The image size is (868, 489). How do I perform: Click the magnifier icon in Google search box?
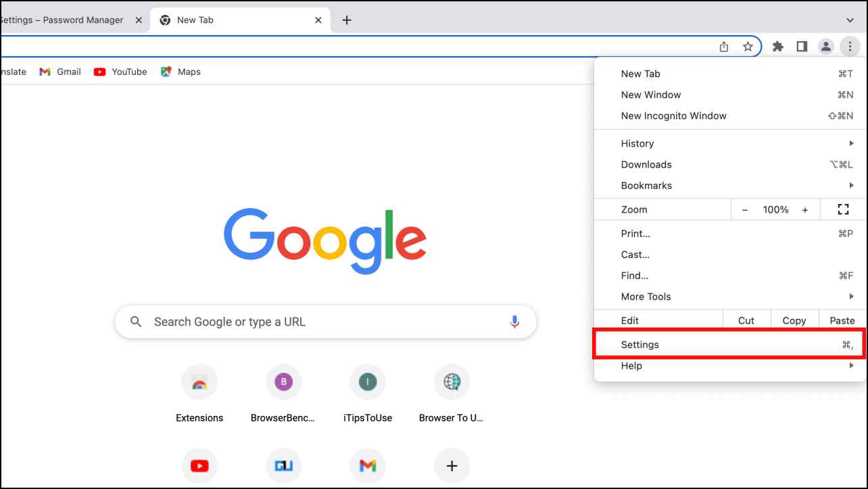136,321
